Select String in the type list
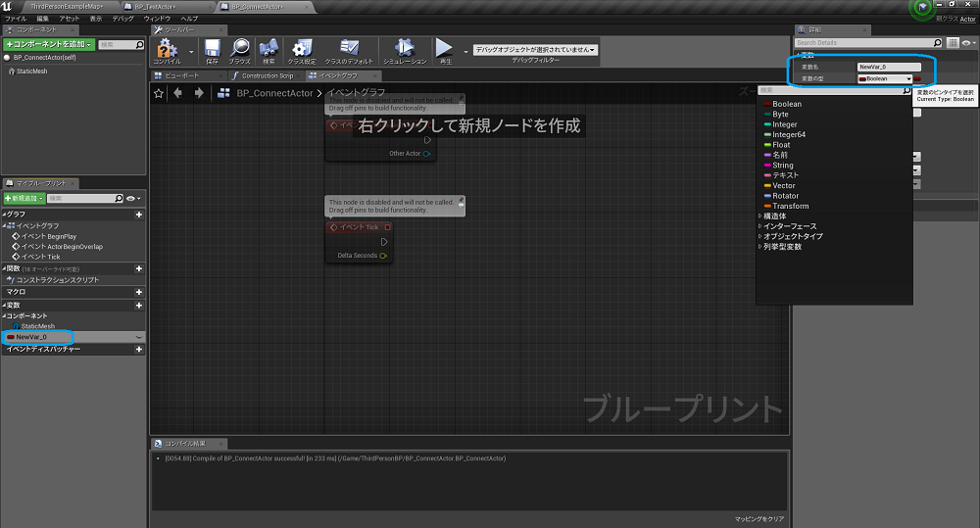980x528 pixels. [x=782, y=166]
